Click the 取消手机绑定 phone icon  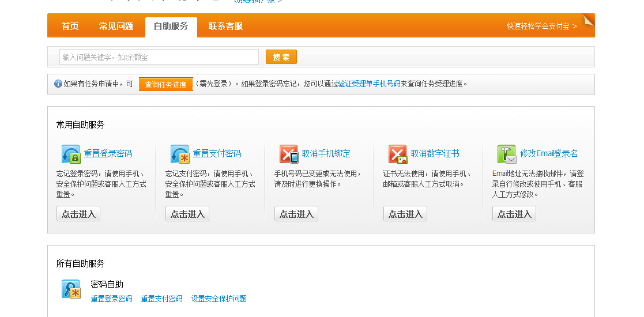click(289, 154)
